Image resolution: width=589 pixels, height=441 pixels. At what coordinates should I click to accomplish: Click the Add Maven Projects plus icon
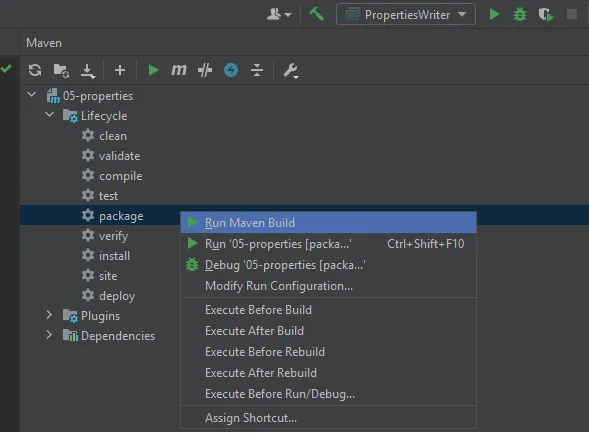120,70
